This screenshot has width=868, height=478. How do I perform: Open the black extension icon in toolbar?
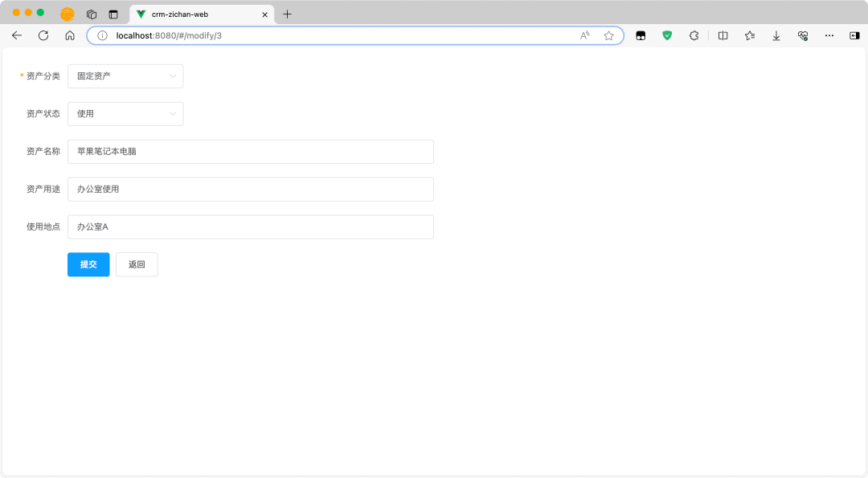pos(641,35)
